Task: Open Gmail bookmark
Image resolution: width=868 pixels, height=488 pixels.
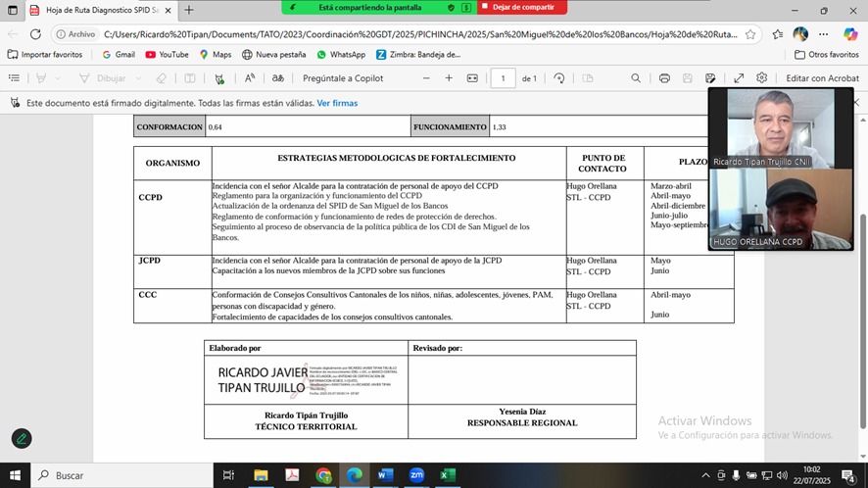Action: tap(119, 54)
